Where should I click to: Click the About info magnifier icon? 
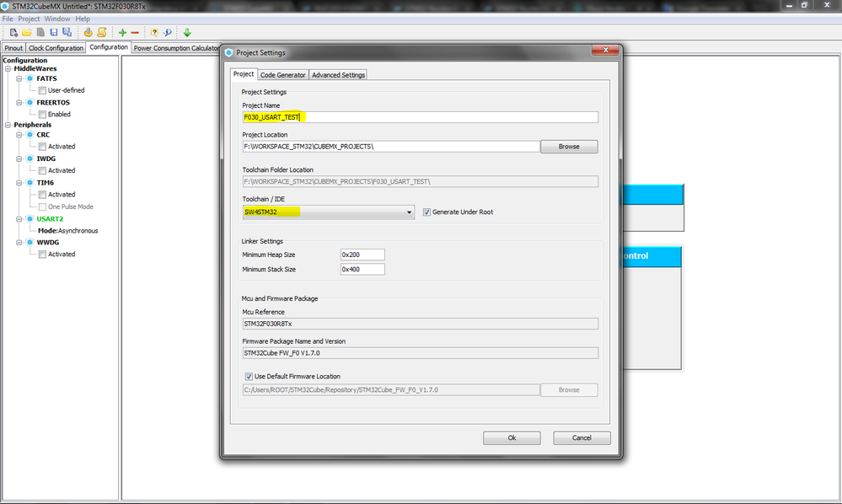click(168, 33)
